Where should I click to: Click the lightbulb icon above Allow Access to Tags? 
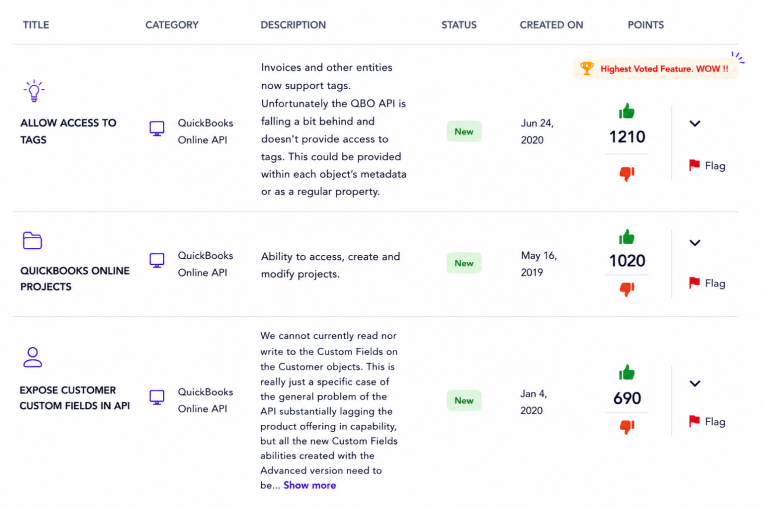[34, 91]
